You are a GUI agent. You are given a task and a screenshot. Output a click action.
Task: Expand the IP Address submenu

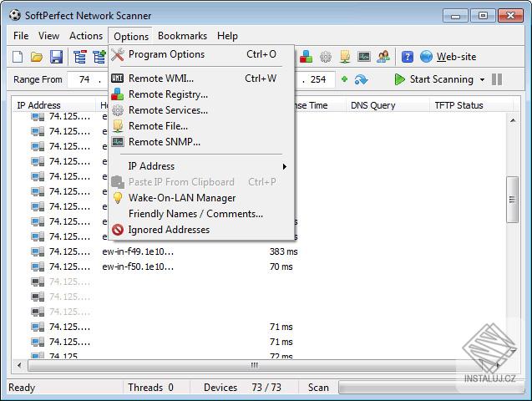coord(284,166)
